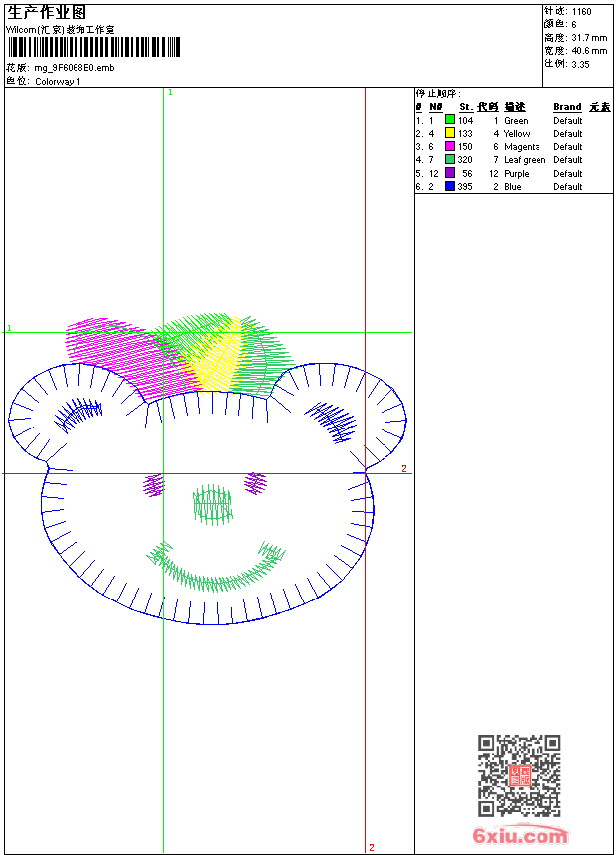Select the height value 31.7 mm
This screenshot has width=616, height=855.
pos(589,38)
